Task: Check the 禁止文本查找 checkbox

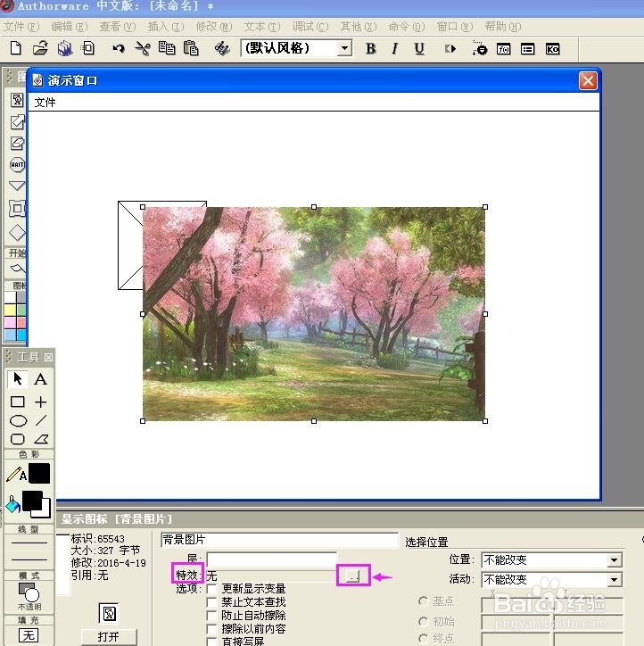Action: (211, 602)
